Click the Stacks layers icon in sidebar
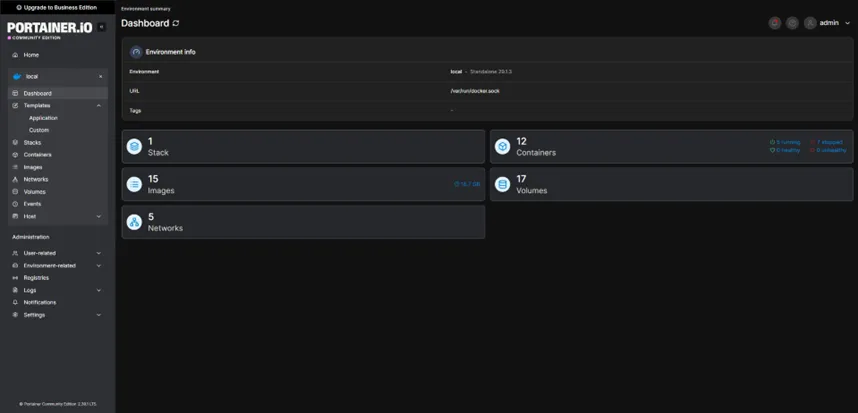 click(15, 143)
